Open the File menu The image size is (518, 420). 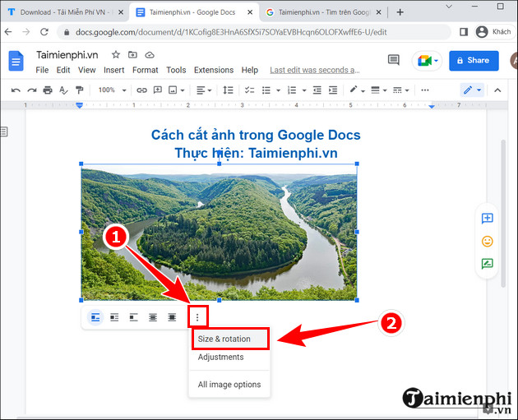click(42, 70)
